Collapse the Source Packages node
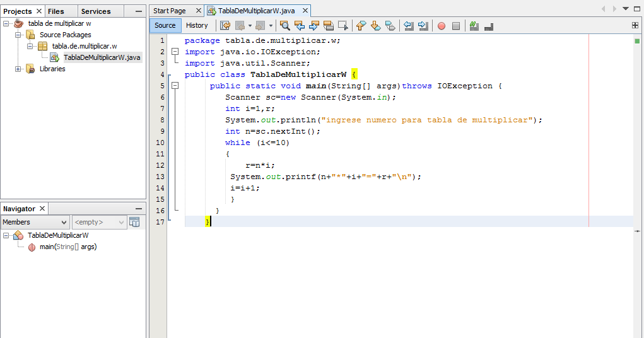The height and width of the screenshot is (338, 644). point(18,35)
